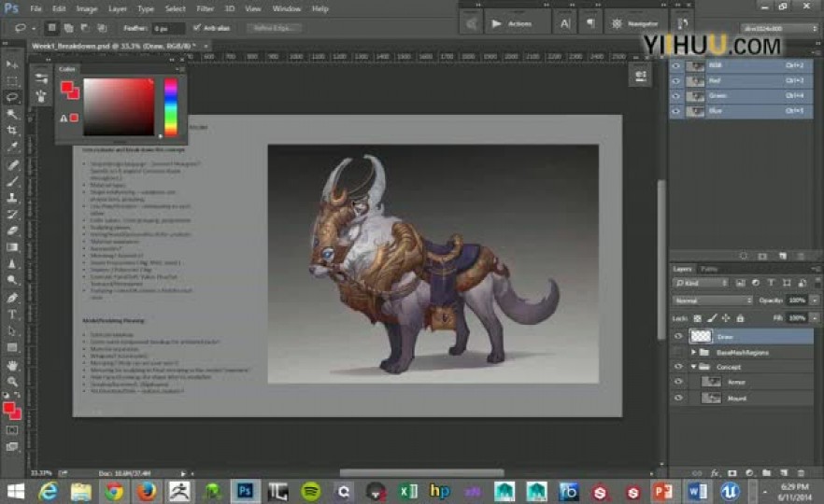Screen dimensions: 824x504
Task: Open the Layers panel flyout menu
Action: click(815, 269)
